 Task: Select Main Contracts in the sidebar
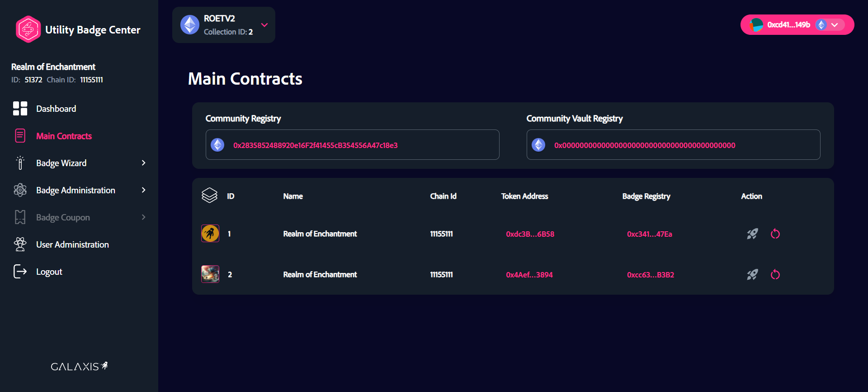click(64, 136)
